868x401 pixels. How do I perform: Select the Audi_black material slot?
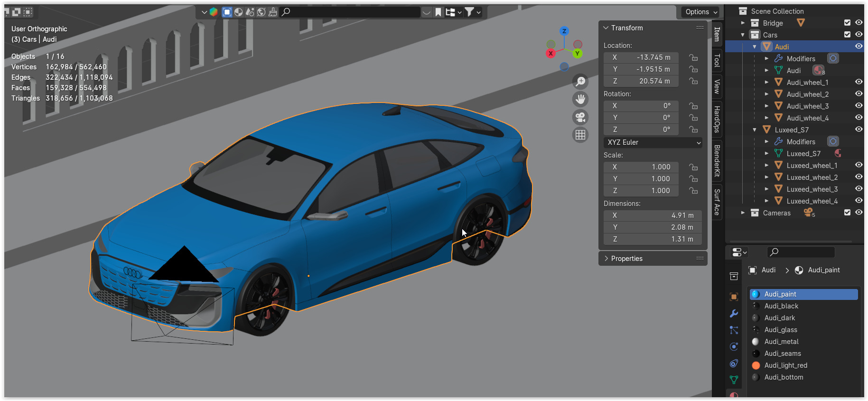(804, 306)
